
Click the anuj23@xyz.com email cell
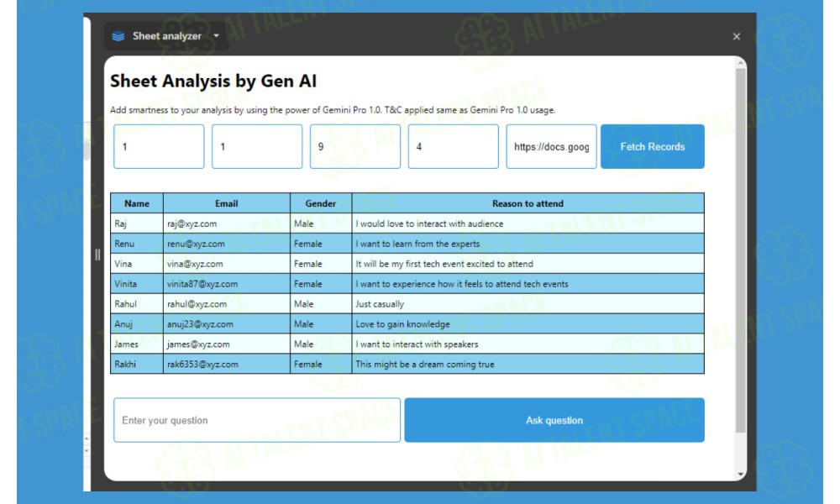227,324
